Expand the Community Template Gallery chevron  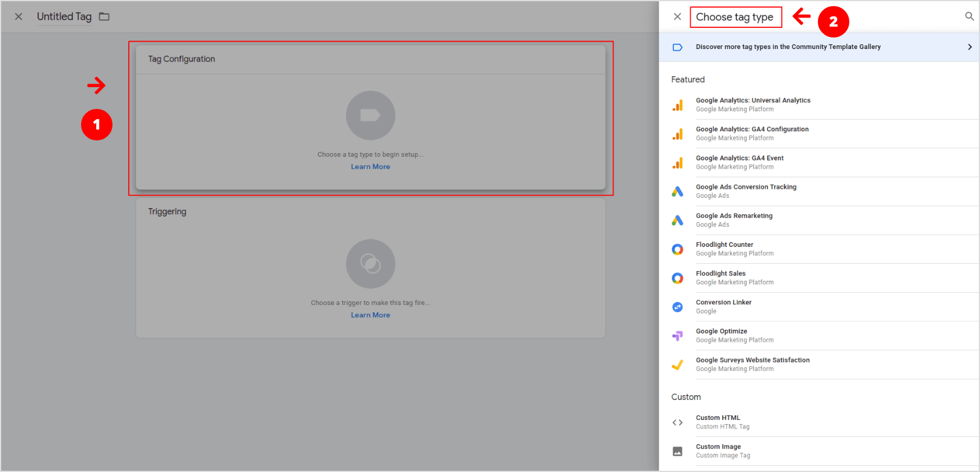pos(970,47)
